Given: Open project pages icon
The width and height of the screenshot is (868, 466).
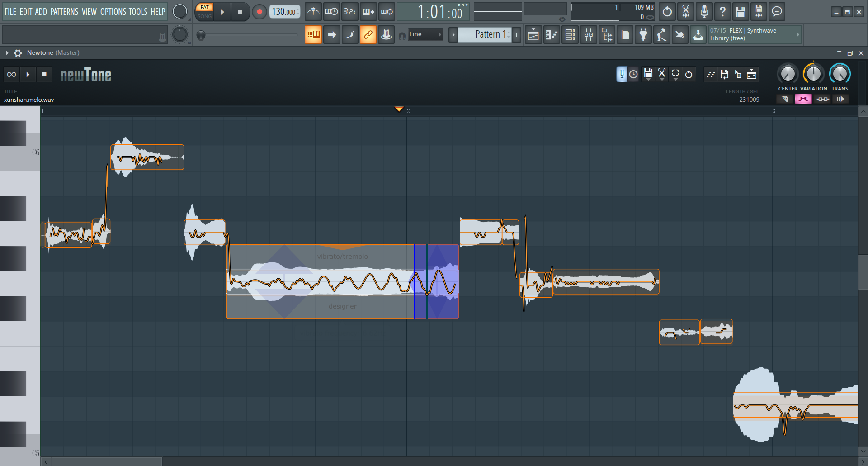Looking at the screenshot, I should (625, 35).
